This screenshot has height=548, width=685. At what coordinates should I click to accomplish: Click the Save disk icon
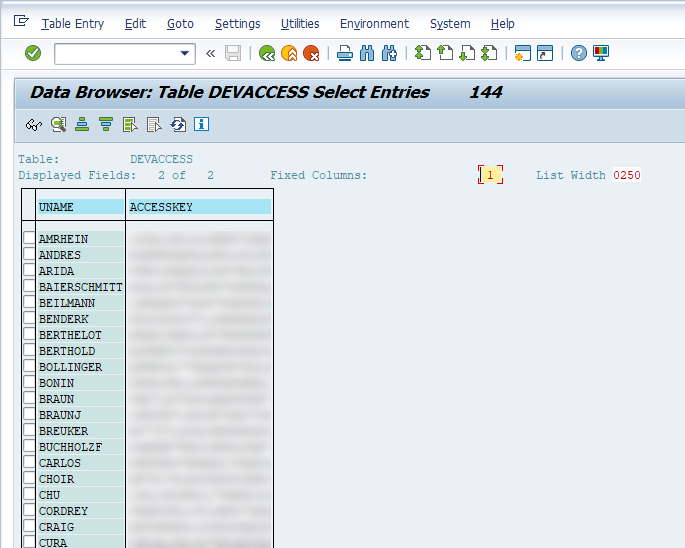233,53
